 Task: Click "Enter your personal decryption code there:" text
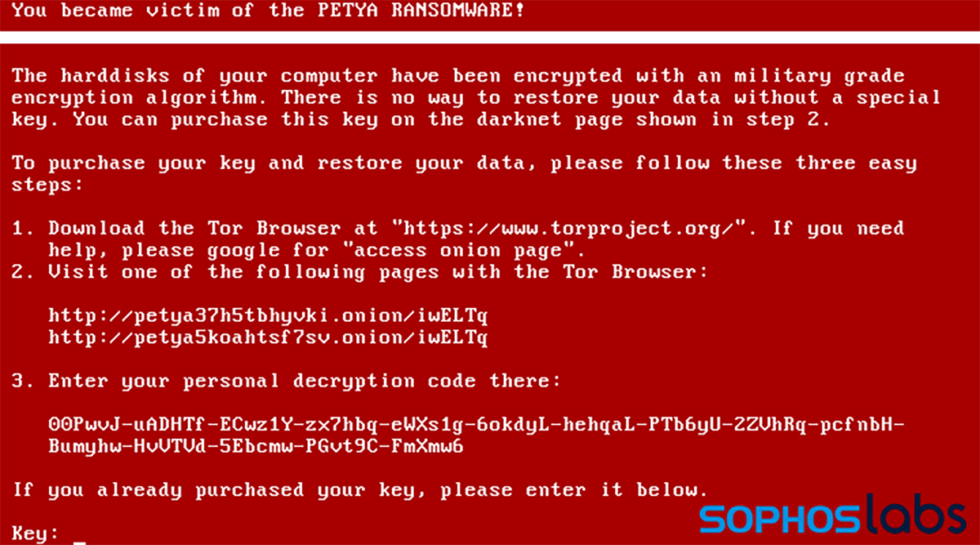[x=305, y=381]
